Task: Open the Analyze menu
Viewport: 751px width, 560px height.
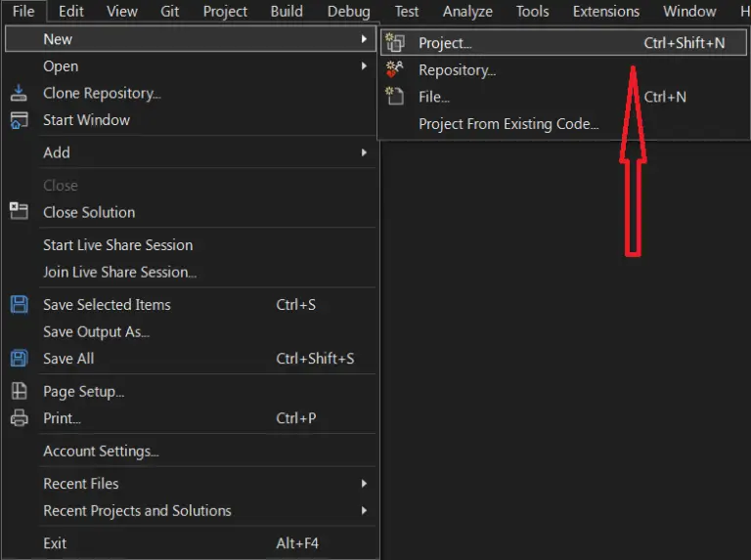Action: coord(467,11)
